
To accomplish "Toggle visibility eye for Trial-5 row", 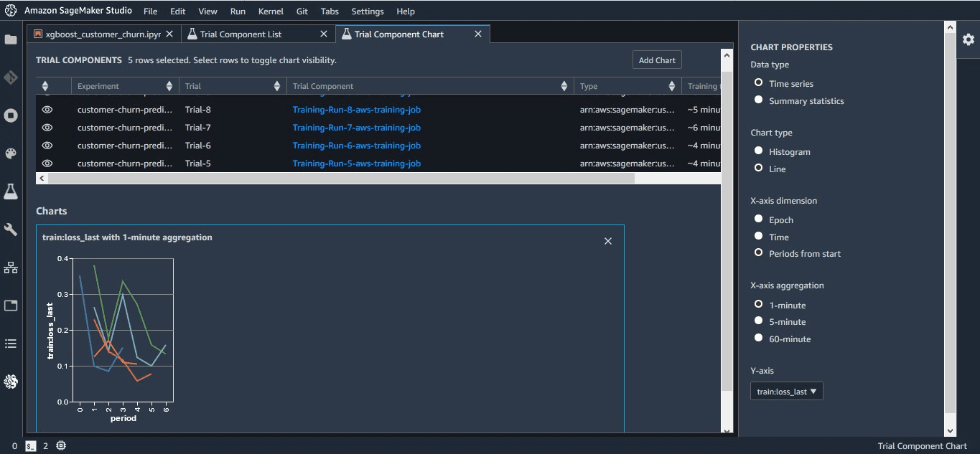I will (x=47, y=164).
